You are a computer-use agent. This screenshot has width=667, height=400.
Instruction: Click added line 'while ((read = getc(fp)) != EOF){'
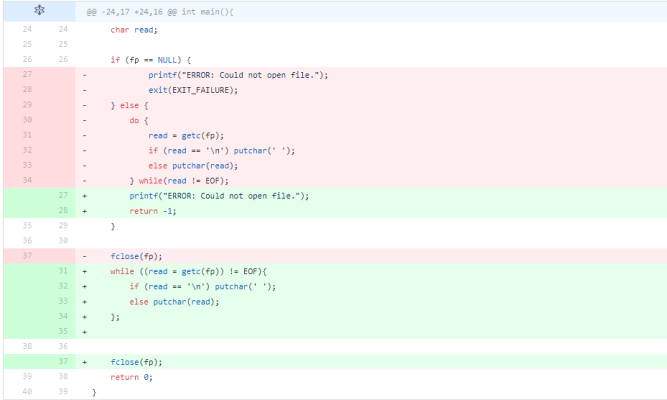[188, 271]
